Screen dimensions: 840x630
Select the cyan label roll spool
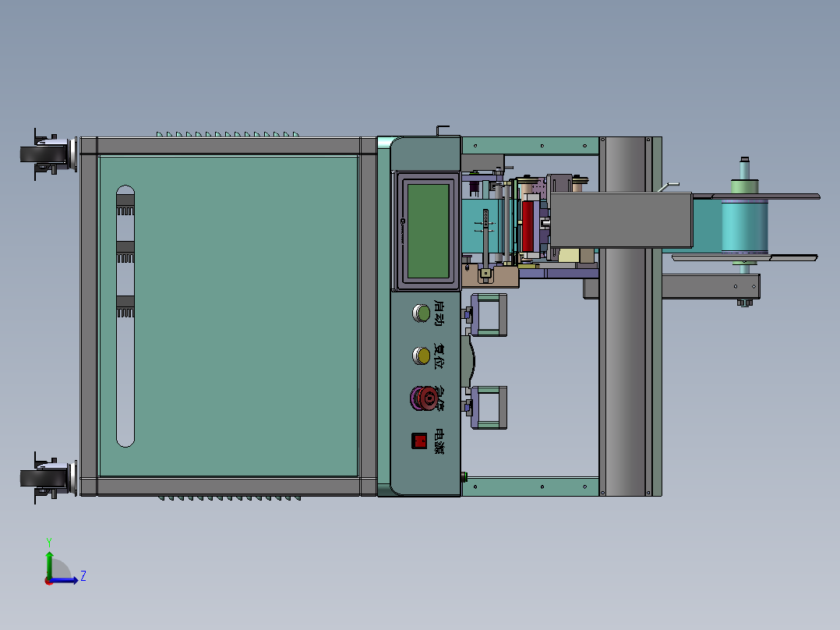click(x=745, y=225)
